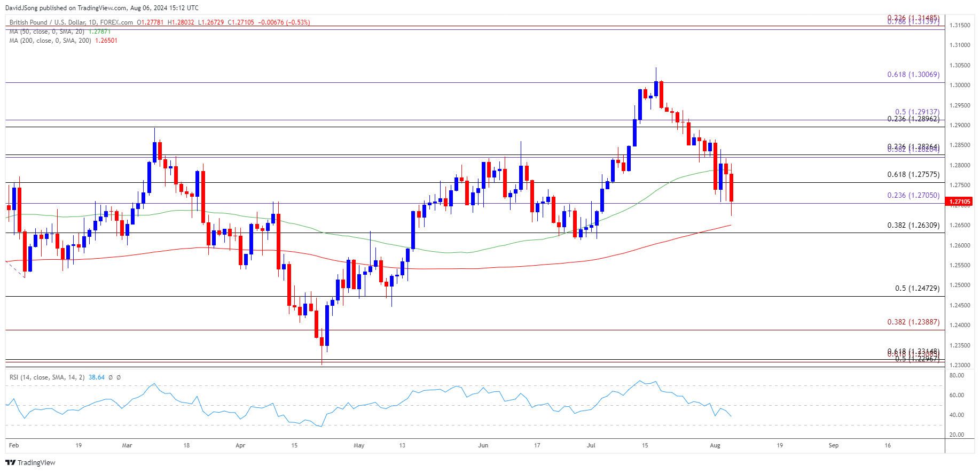Click the RSI value 38.64
This screenshot has width=980, height=472.
(x=97, y=377)
